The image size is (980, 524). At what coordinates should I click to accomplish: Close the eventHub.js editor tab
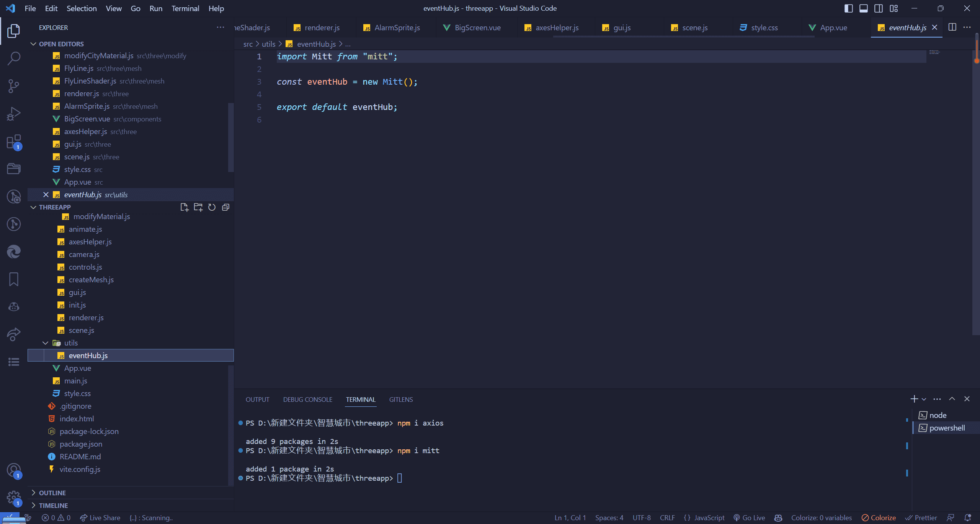pyautogui.click(x=934, y=27)
